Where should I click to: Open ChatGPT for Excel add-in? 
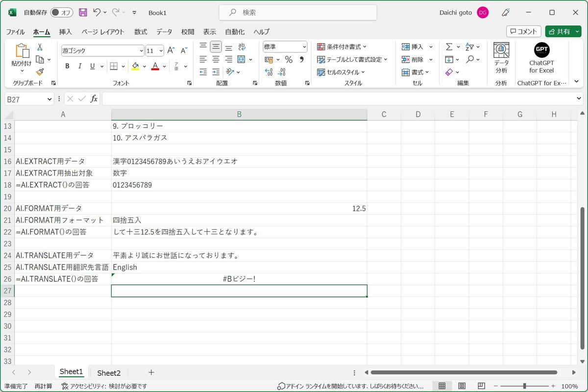coord(541,58)
